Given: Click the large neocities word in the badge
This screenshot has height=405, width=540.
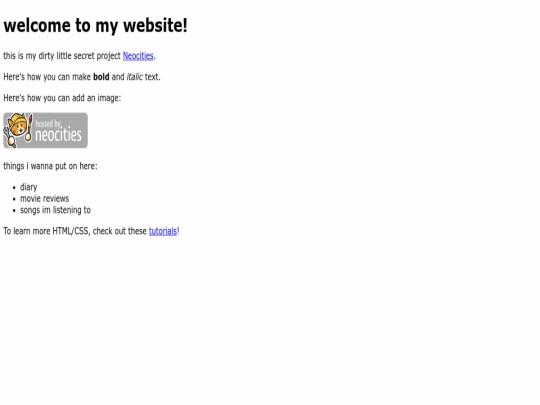Looking at the screenshot, I should pos(59,134).
